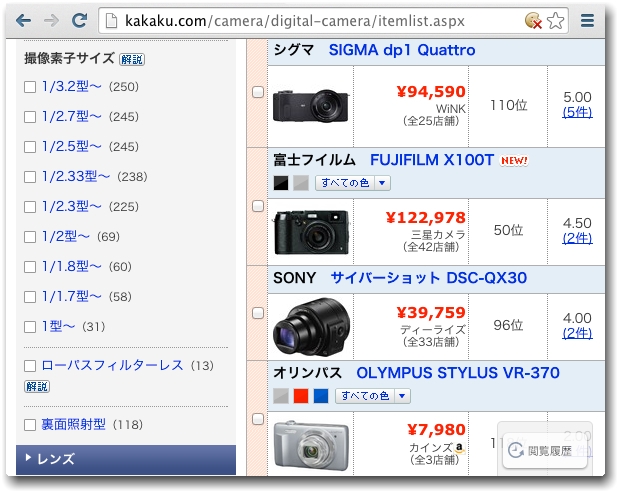Reload the page with the refresh icon

pos(80,20)
